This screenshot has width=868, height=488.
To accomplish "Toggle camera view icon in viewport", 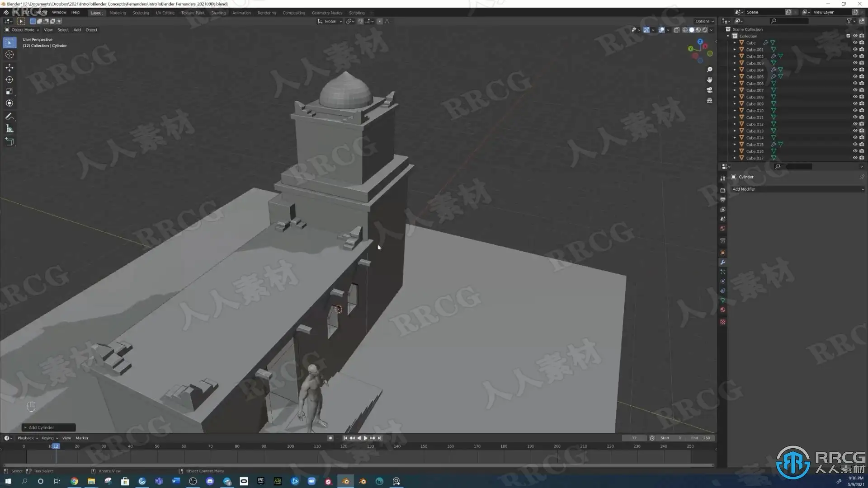I will 709,90.
